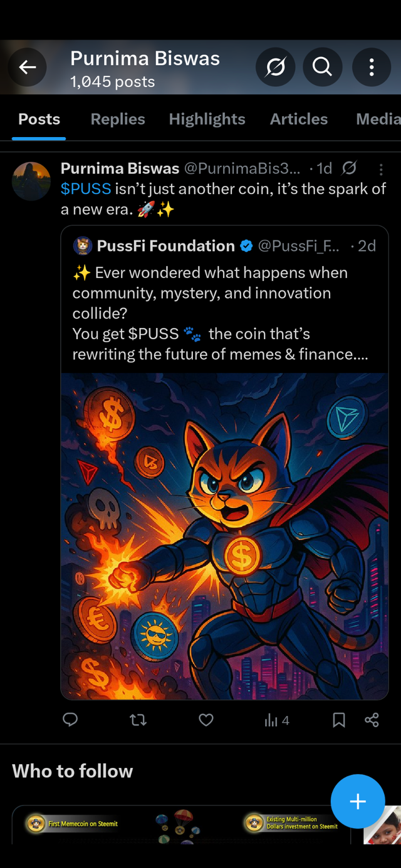Tap the Grok icon beside post timestamp

[x=350, y=168]
